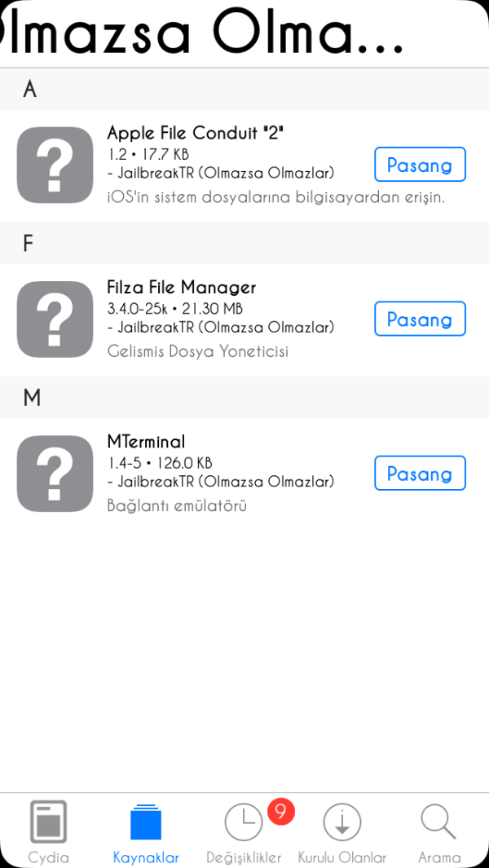Tap the Değişiklikler tab label
The height and width of the screenshot is (868, 489).
(243, 857)
